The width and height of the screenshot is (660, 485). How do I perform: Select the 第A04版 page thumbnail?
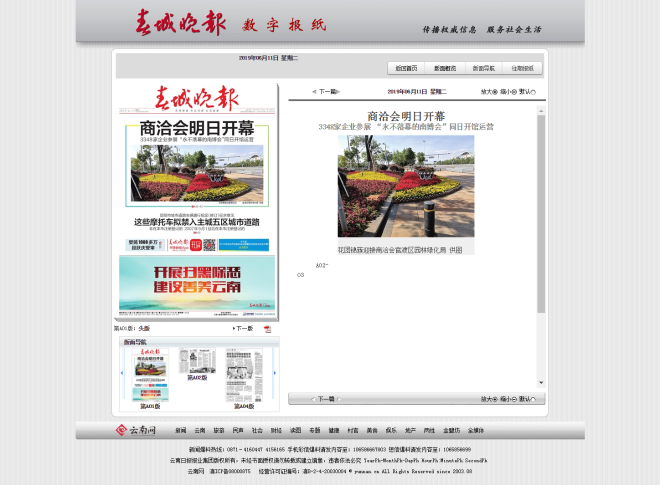(x=244, y=375)
